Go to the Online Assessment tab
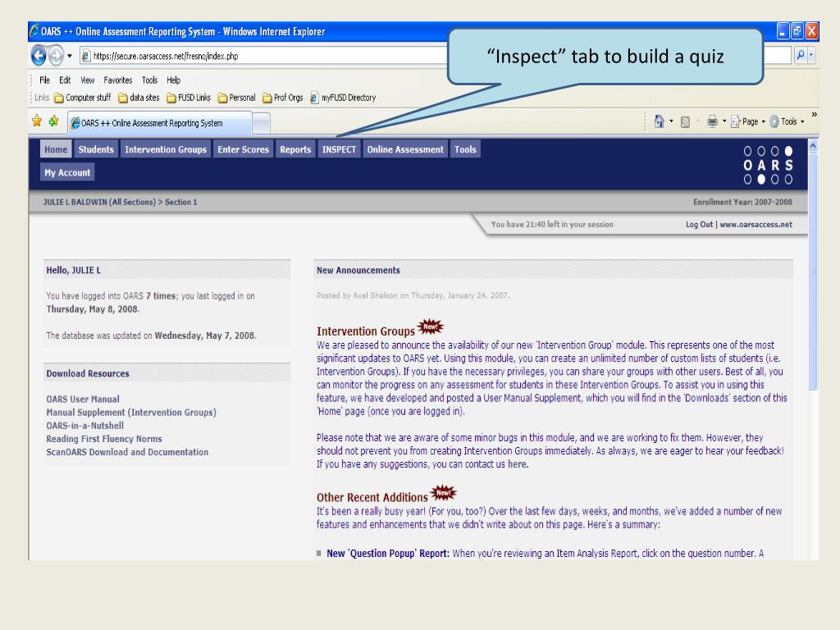 click(405, 149)
